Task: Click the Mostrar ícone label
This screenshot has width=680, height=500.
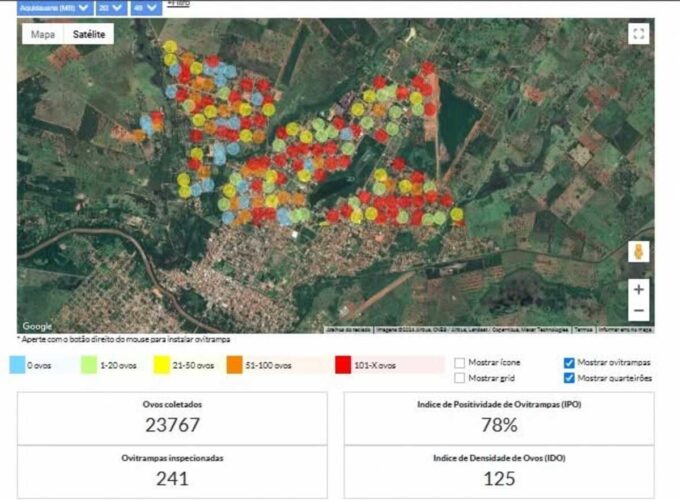Action: click(494, 363)
